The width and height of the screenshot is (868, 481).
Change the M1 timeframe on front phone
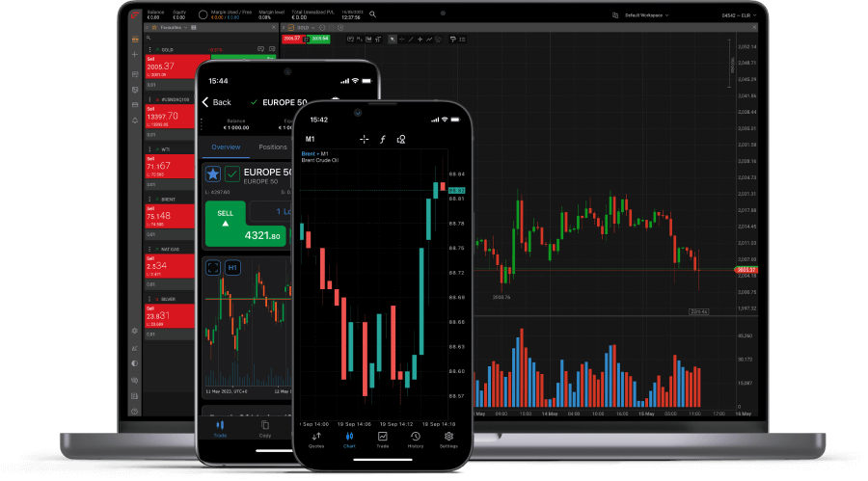click(x=310, y=139)
